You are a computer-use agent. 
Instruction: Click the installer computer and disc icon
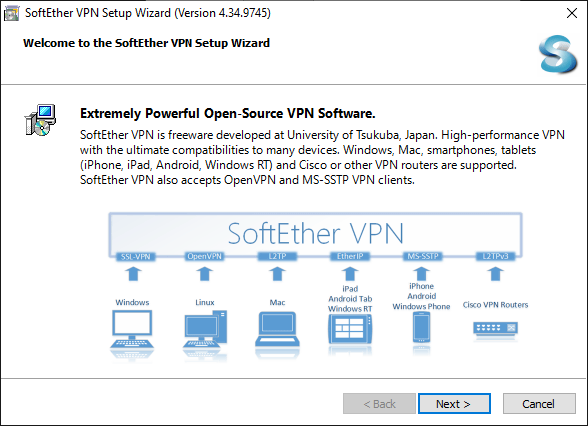point(40,120)
